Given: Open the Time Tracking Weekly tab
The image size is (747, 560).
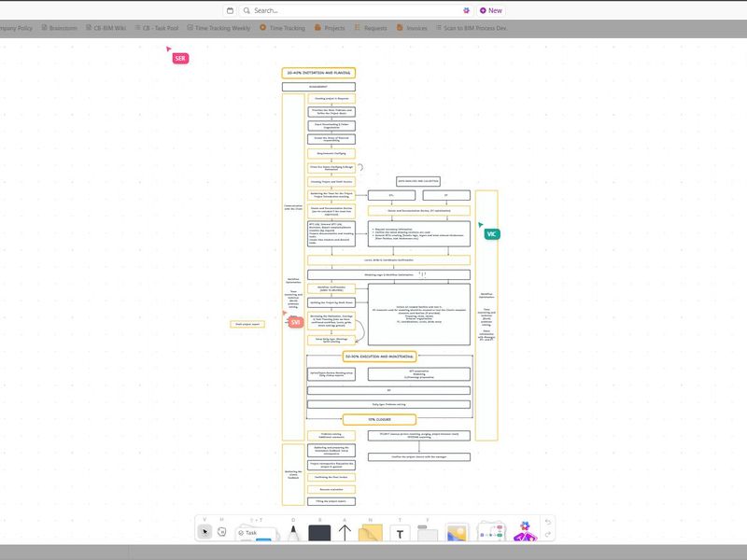Looking at the screenshot, I should coord(218,28).
